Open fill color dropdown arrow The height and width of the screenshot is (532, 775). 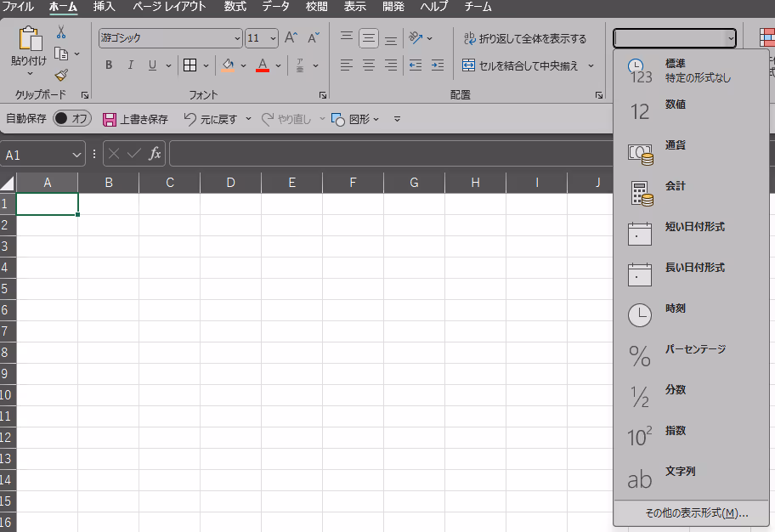click(243, 65)
